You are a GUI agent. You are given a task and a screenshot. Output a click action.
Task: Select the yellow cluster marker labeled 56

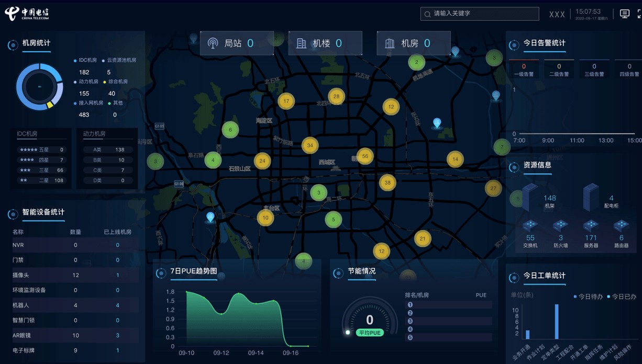click(365, 156)
